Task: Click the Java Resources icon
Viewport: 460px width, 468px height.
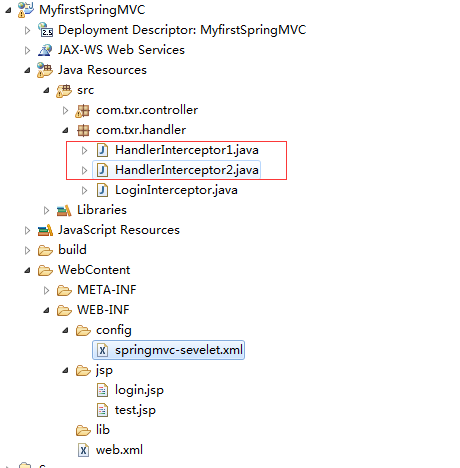Action: pyautogui.click(x=45, y=70)
